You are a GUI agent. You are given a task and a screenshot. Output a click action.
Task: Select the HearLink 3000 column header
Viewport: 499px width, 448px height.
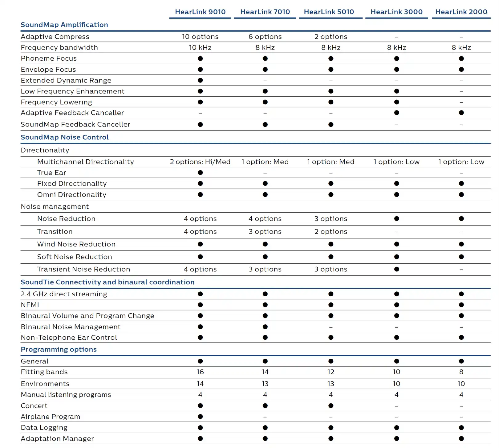396,12
